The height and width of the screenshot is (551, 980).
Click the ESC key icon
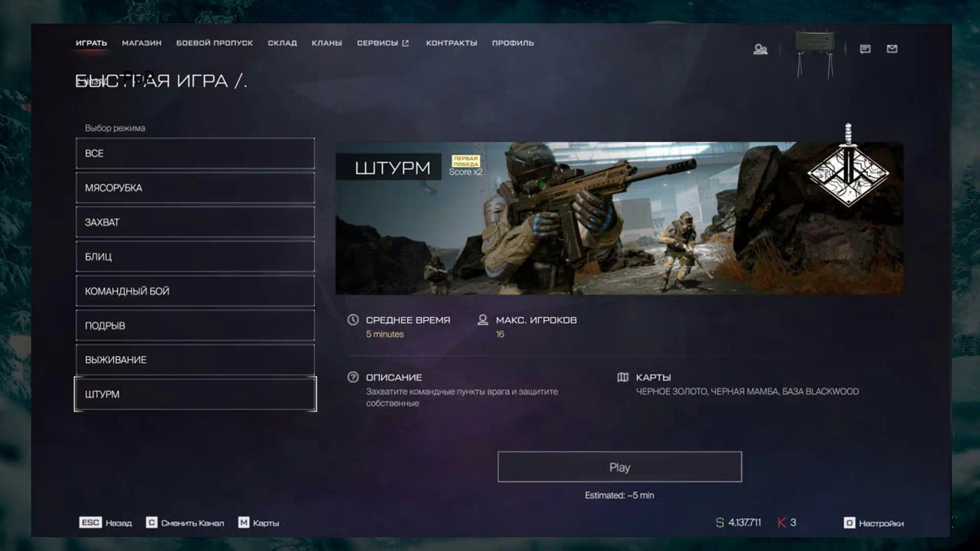(90, 522)
